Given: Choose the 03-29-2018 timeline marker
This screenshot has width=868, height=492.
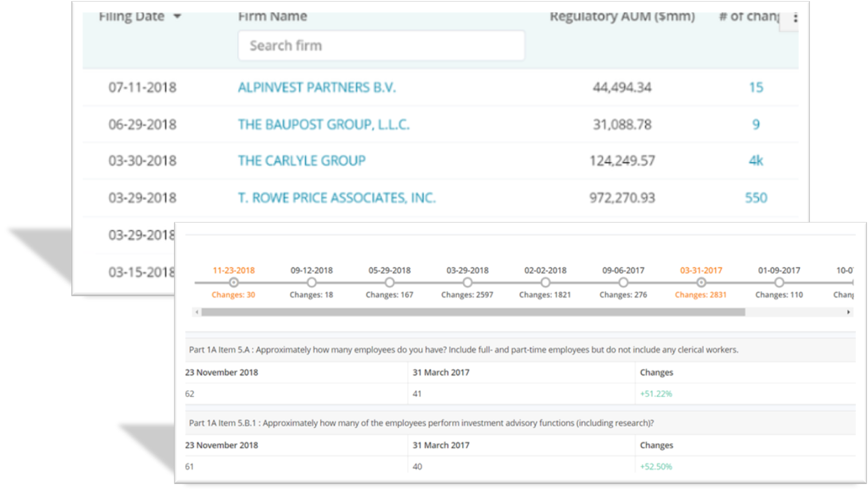Looking at the screenshot, I should pyautogui.click(x=467, y=282).
